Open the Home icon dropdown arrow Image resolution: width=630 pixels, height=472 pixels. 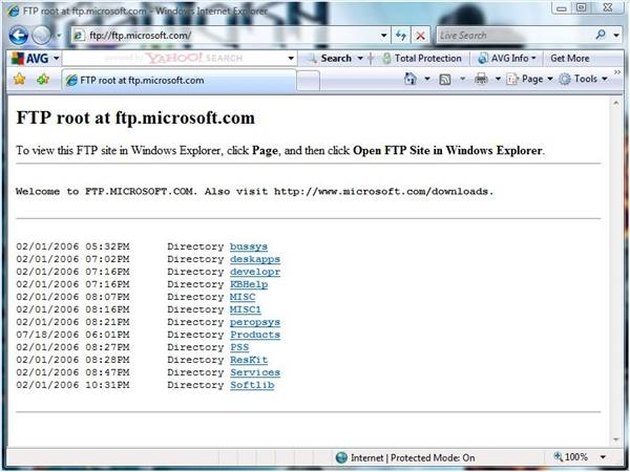(427, 79)
